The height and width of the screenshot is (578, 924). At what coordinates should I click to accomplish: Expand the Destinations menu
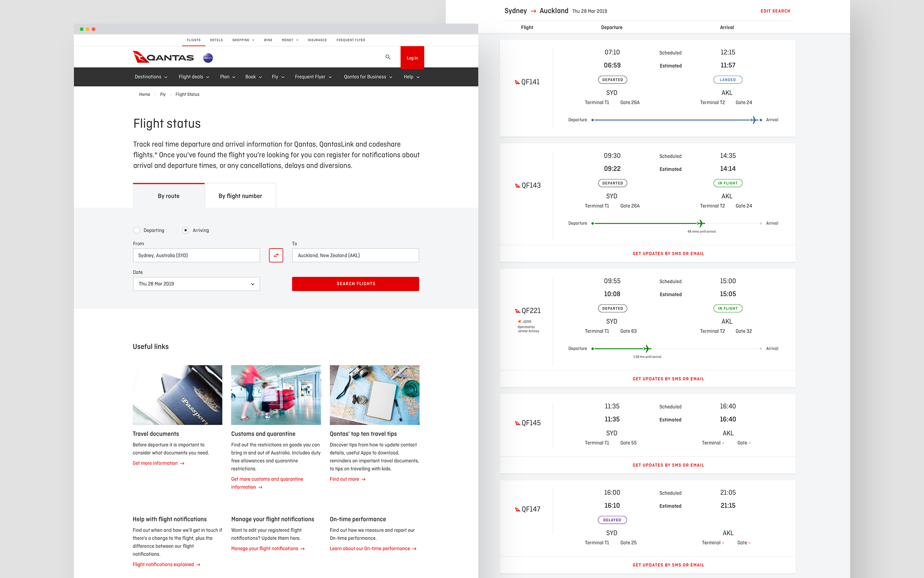pos(151,77)
